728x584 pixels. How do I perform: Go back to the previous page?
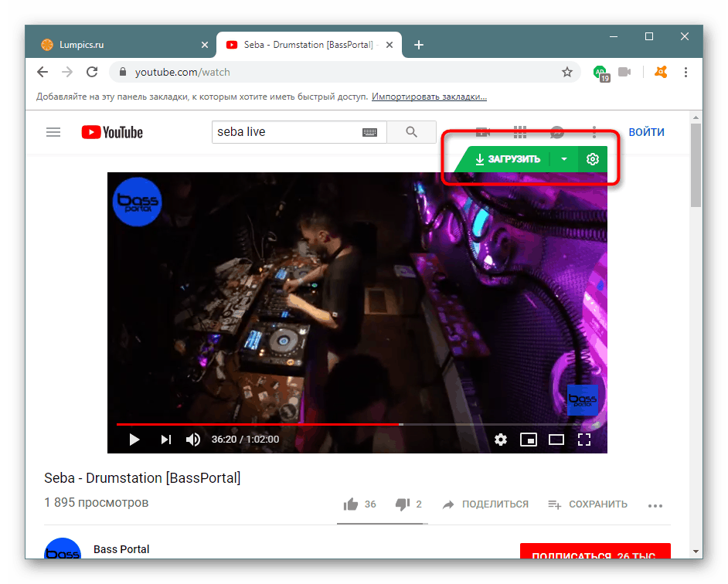pyautogui.click(x=43, y=72)
